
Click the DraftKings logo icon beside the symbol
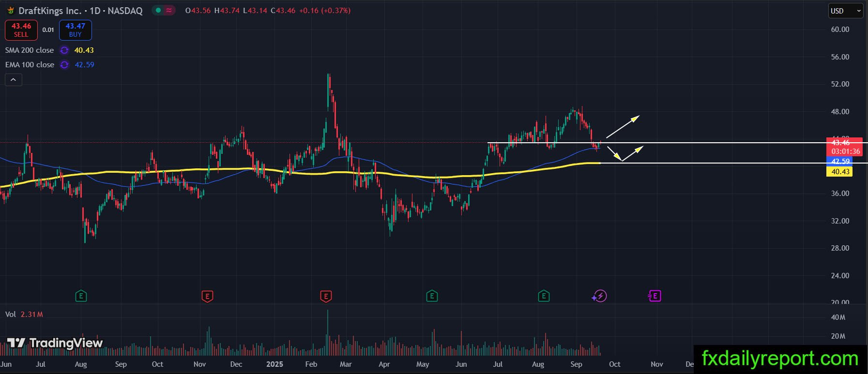tap(10, 10)
